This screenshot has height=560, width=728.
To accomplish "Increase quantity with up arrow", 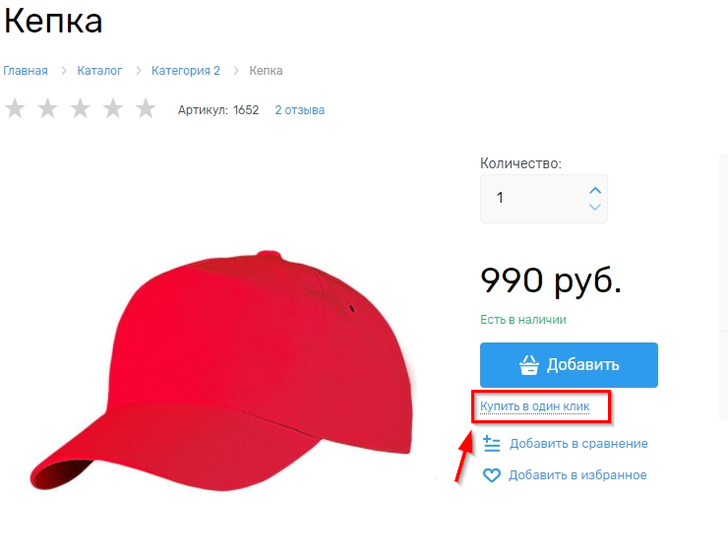I will [595, 190].
